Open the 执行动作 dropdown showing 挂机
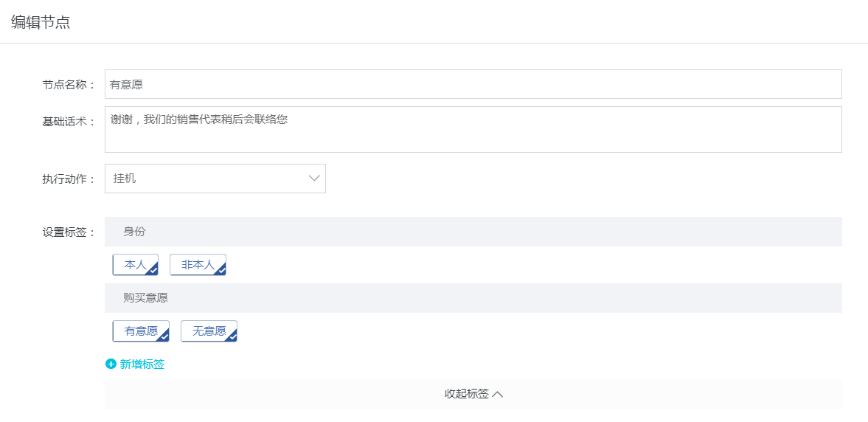 click(x=215, y=179)
